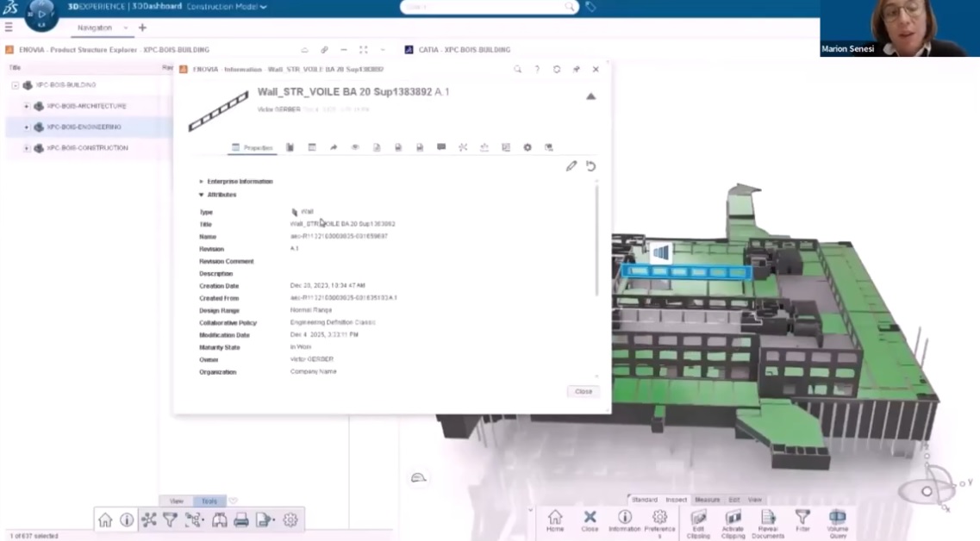
Task: Select the Measure tab in CATIA toolbar
Action: pyautogui.click(x=707, y=500)
